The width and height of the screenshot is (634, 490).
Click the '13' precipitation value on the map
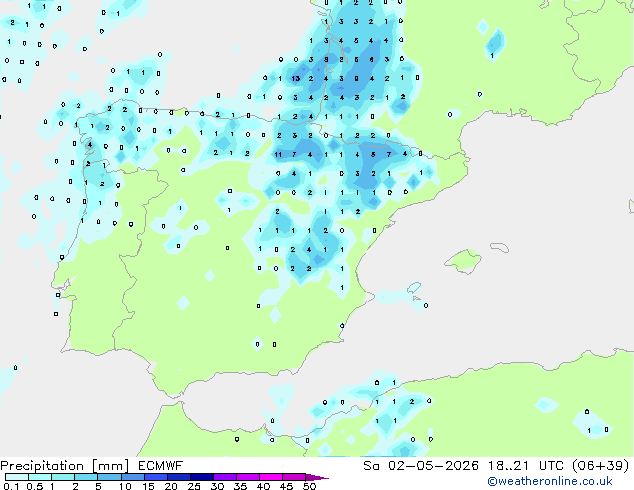(x=296, y=78)
